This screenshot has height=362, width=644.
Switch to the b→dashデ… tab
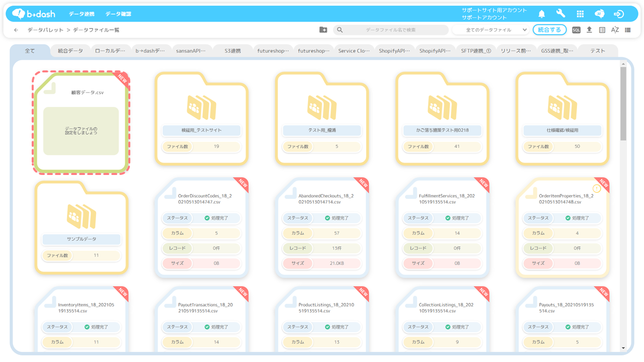click(x=150, y=51)
